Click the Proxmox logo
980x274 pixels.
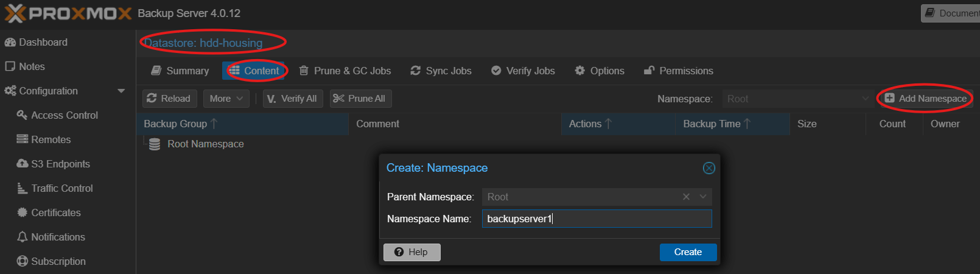pyautogui.click(x=68, y=13)
